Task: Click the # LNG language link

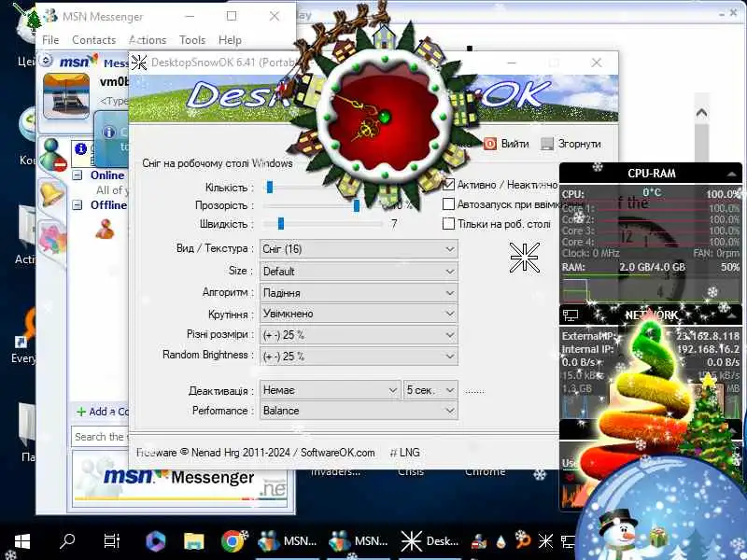Action: 405,453
